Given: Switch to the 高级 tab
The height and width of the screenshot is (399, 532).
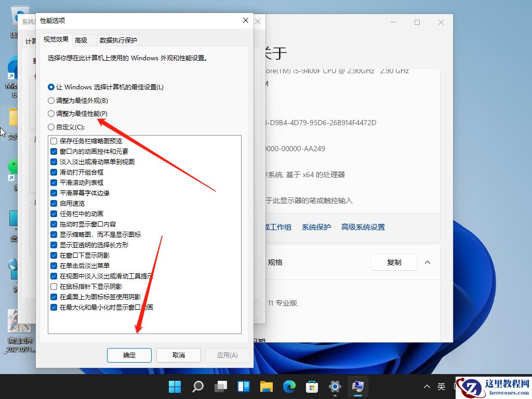Looking at the screenshot, I should (82, 40).
